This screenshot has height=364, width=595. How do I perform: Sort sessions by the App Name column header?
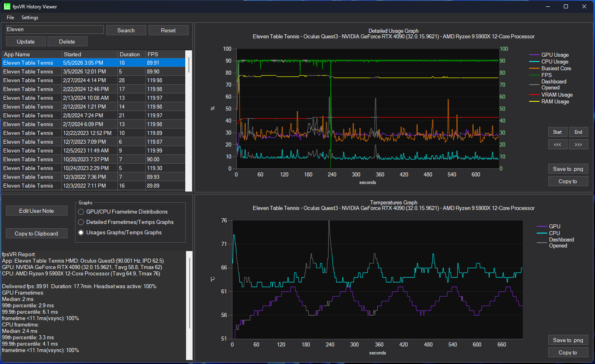point(32,54)
